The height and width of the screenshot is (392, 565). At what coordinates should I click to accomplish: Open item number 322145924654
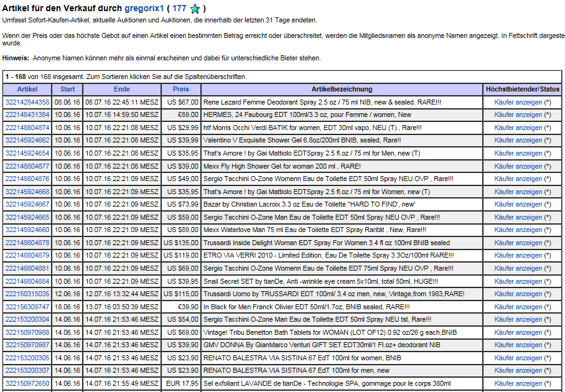27,154
